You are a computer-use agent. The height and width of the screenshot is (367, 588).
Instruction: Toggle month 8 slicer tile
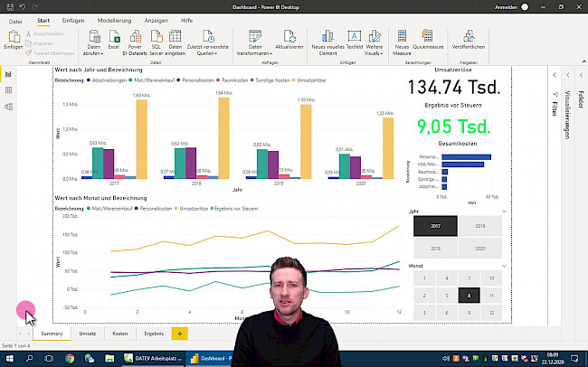point(469,296)
